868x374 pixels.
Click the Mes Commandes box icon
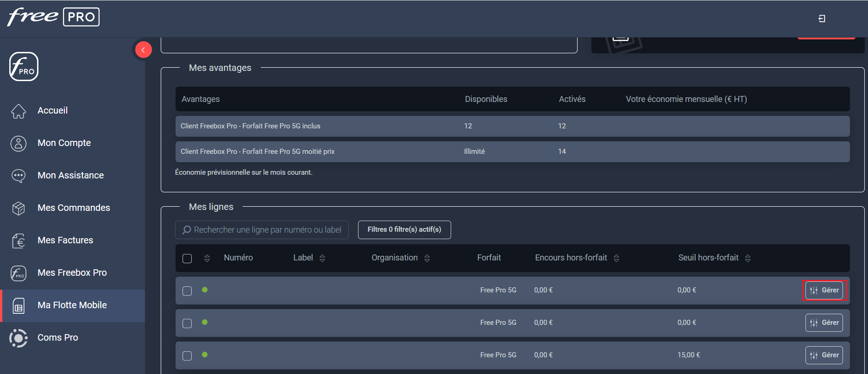coord(19,208)
